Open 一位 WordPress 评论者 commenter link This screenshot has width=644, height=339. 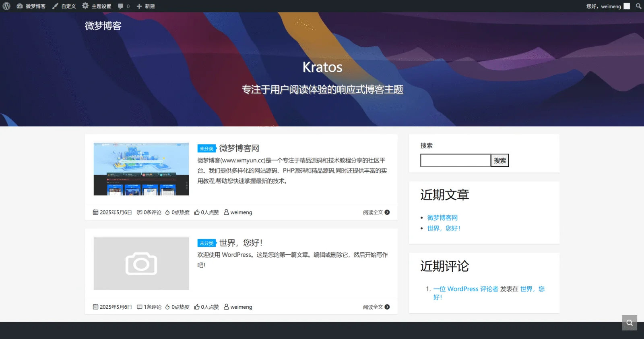[466, 289]
